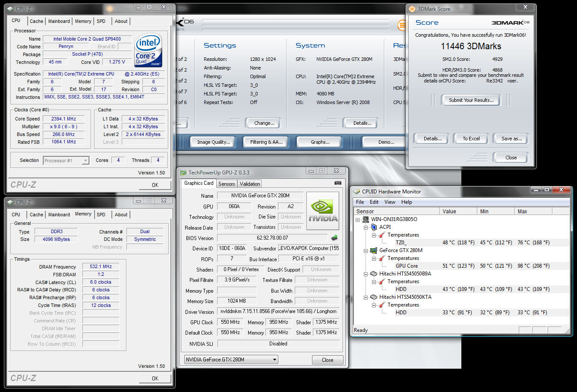577x392 pixels.
Task: Click the graphics card icon beside GeForce GTX 280M
Action: tap(374, 250)
